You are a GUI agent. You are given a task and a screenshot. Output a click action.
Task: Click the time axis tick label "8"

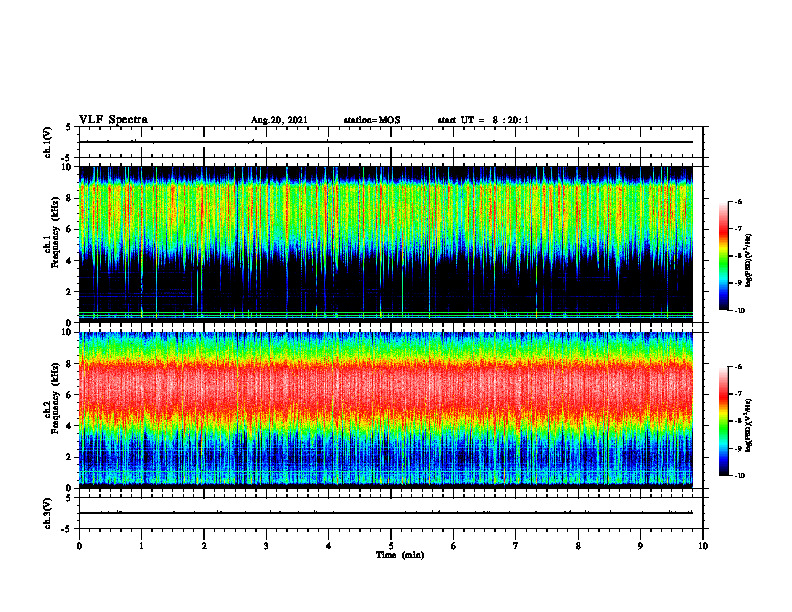coord(578,546)
